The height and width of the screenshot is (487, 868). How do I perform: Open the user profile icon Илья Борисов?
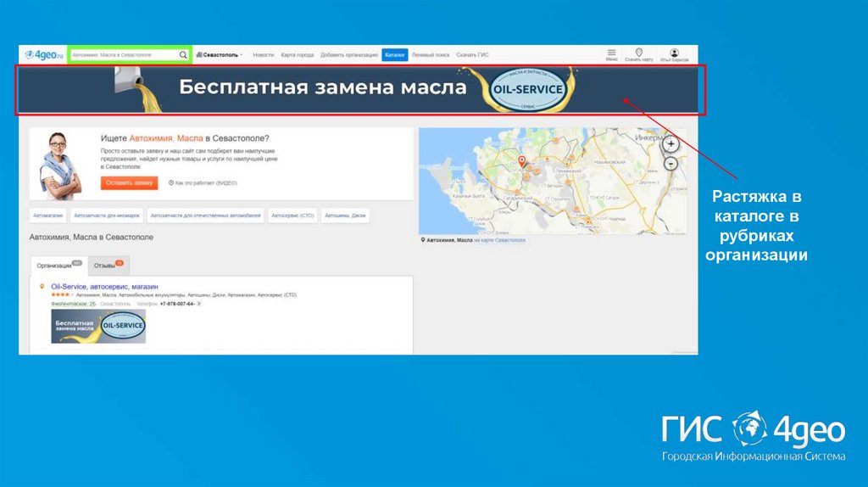(674, 54)
